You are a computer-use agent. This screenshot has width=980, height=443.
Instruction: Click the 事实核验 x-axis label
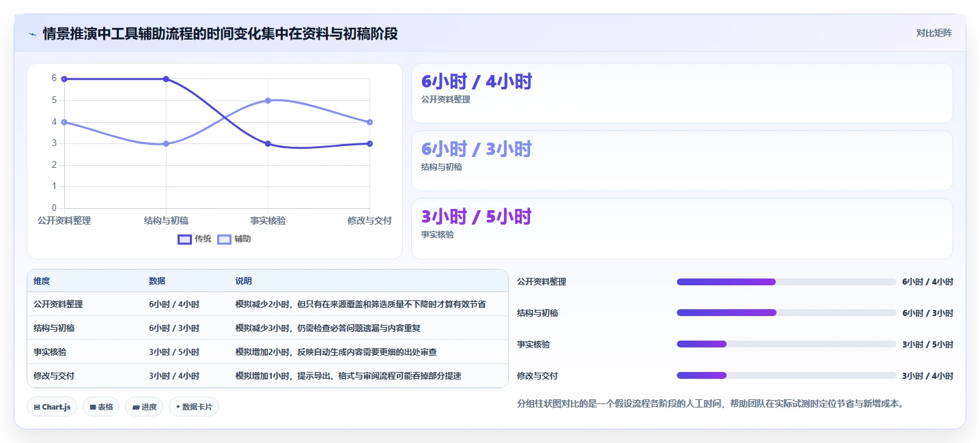point(268,220)
